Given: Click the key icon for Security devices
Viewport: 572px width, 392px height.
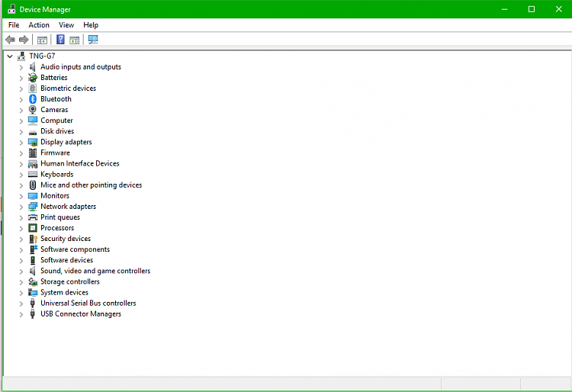Looking at the screenshot, I should click(x=34, y=239).
